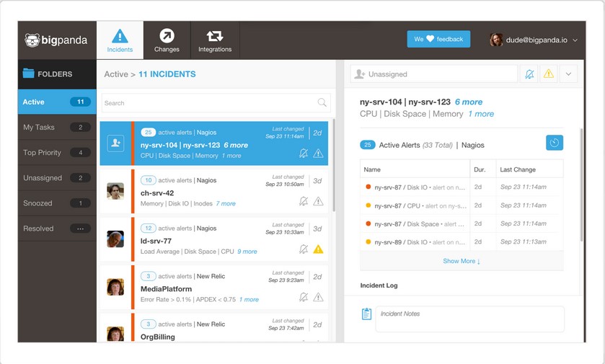Open the Changes tab
The width and height of the screenshot is (605, 364).
(x=167, y=40)
